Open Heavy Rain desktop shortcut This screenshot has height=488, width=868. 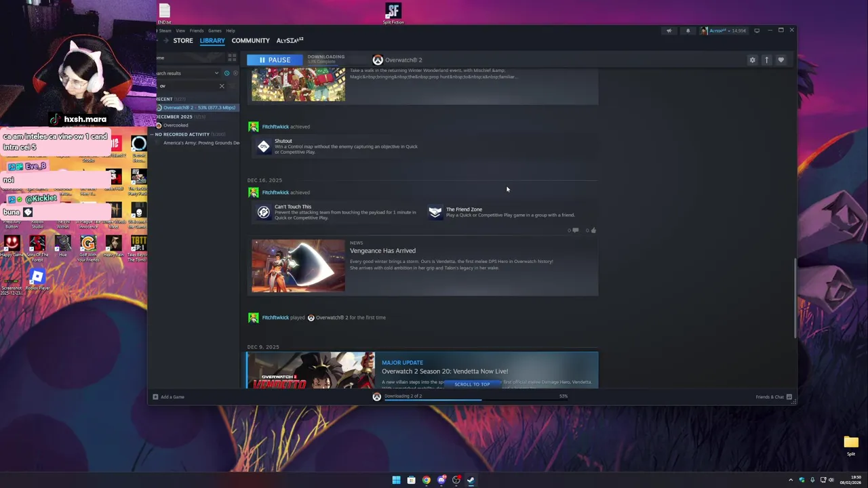tap(113, 247)
